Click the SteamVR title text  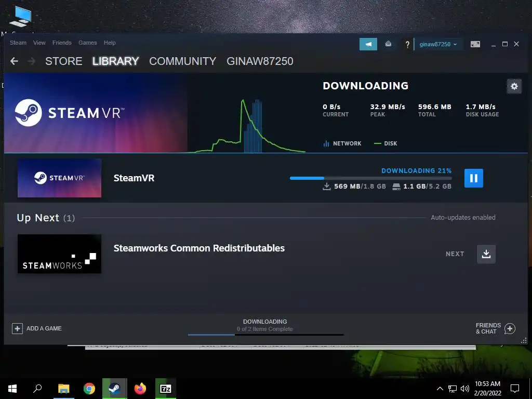[134, 178]
